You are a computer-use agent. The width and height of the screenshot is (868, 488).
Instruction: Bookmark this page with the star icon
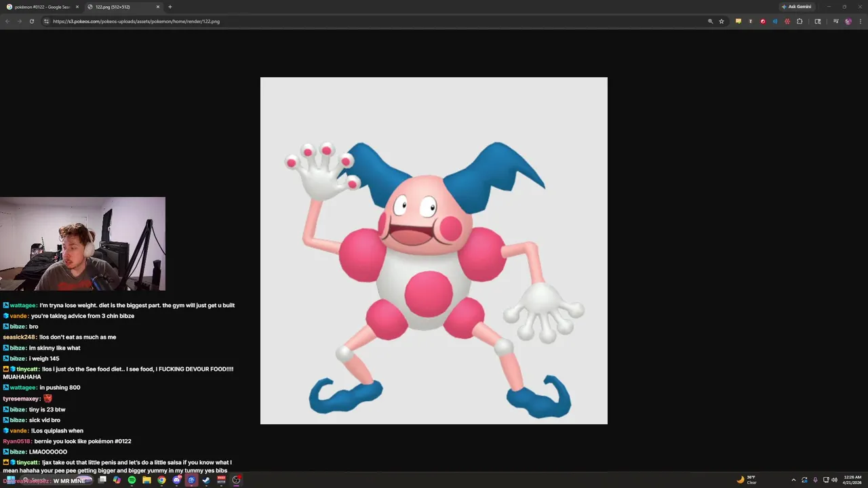[x=722, y=21]
